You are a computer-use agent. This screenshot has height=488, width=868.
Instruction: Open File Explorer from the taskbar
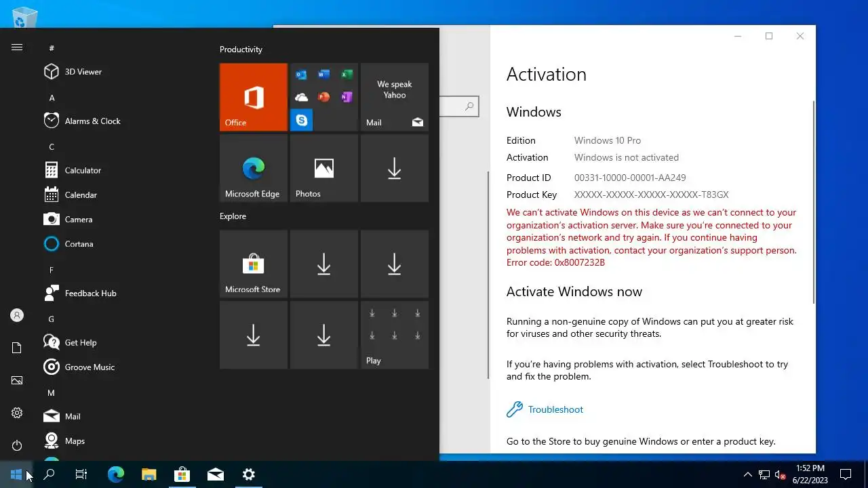pyautogui.click(x=149, y=474)
